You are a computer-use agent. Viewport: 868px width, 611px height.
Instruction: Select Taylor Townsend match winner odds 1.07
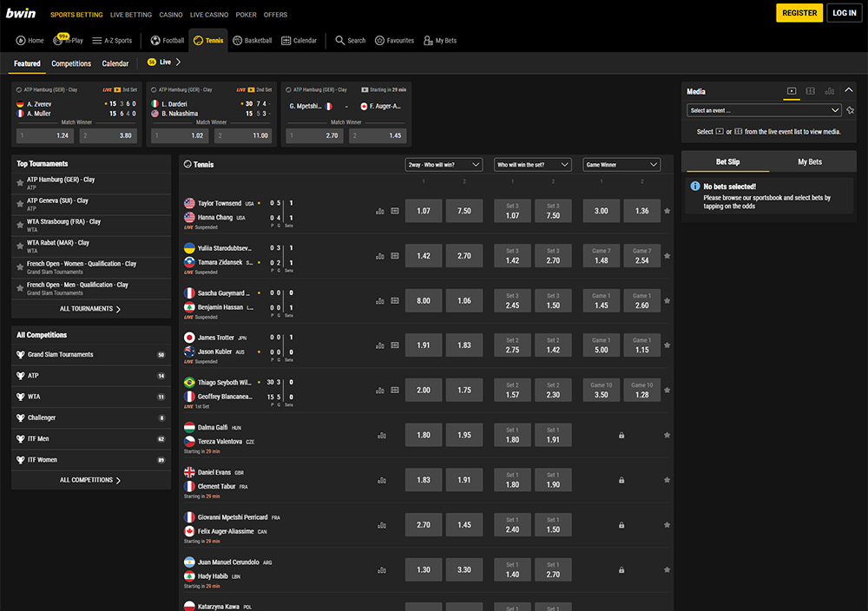424,211
